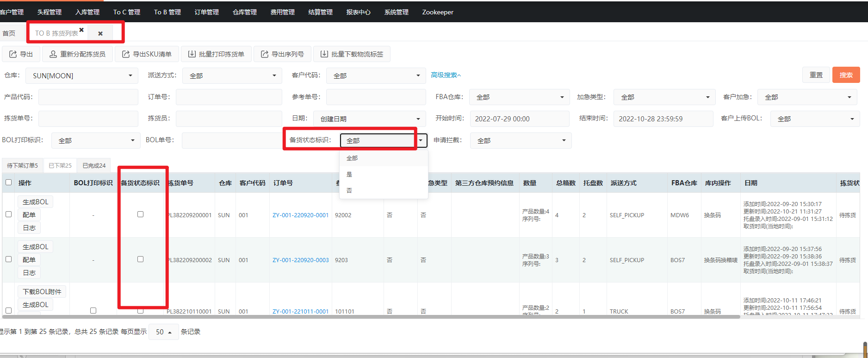The image size is (868, 358).
Task: Open the To C 管理 menu
Action: tap(127, 12)
